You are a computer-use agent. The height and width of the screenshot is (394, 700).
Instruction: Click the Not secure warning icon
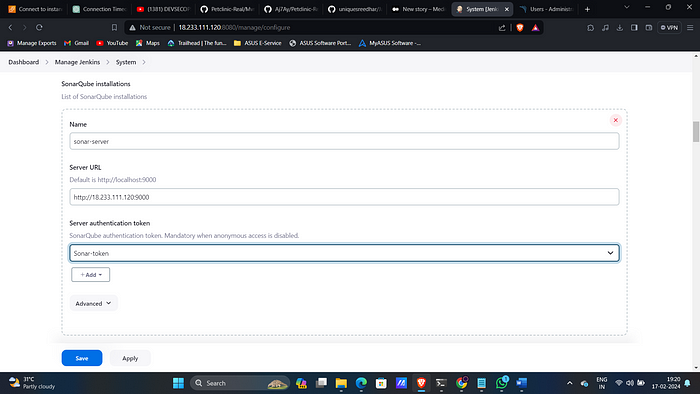(x=132, y=27)
